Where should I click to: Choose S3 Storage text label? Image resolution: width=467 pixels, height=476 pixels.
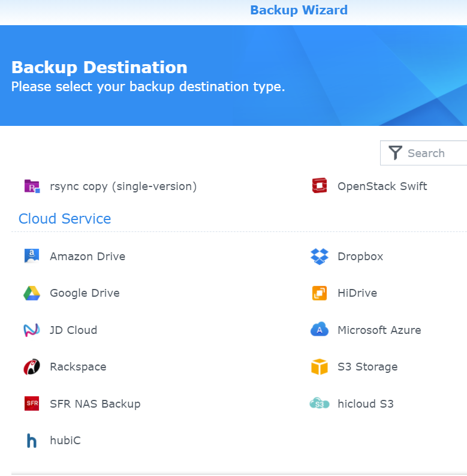[x=367, y=367]
